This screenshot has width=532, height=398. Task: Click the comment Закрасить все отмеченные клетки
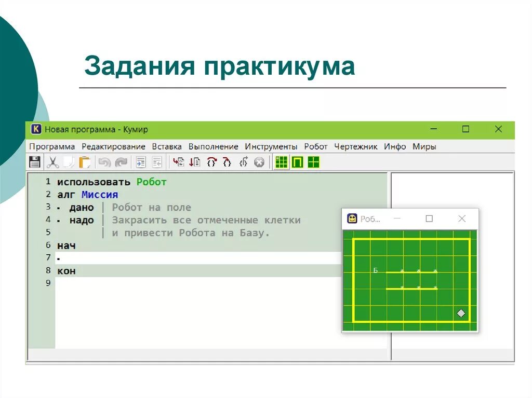coord(206,221)
